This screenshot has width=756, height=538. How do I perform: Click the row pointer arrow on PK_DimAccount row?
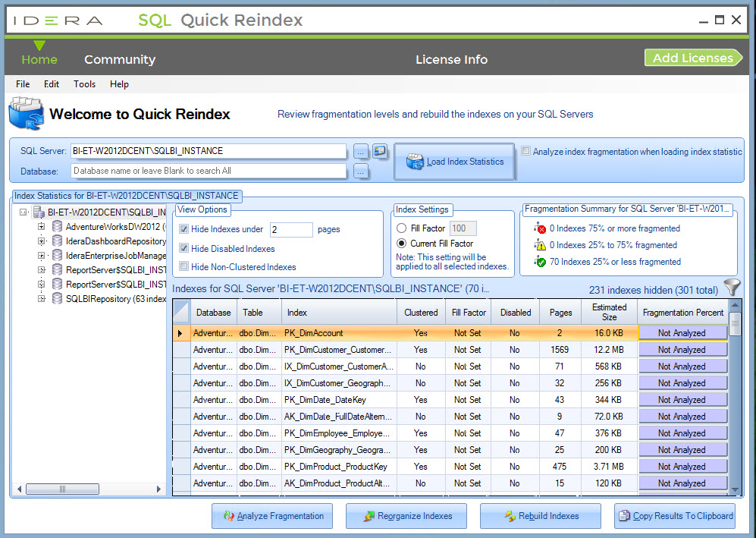[180, 333]
